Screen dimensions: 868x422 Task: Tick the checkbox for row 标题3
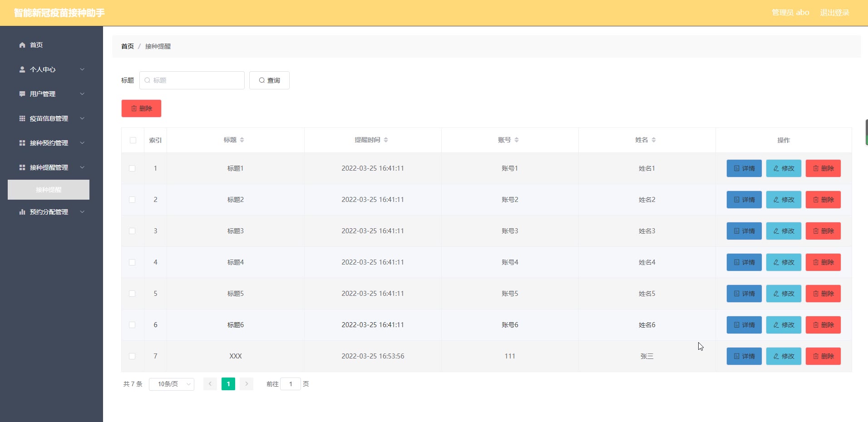132,231
